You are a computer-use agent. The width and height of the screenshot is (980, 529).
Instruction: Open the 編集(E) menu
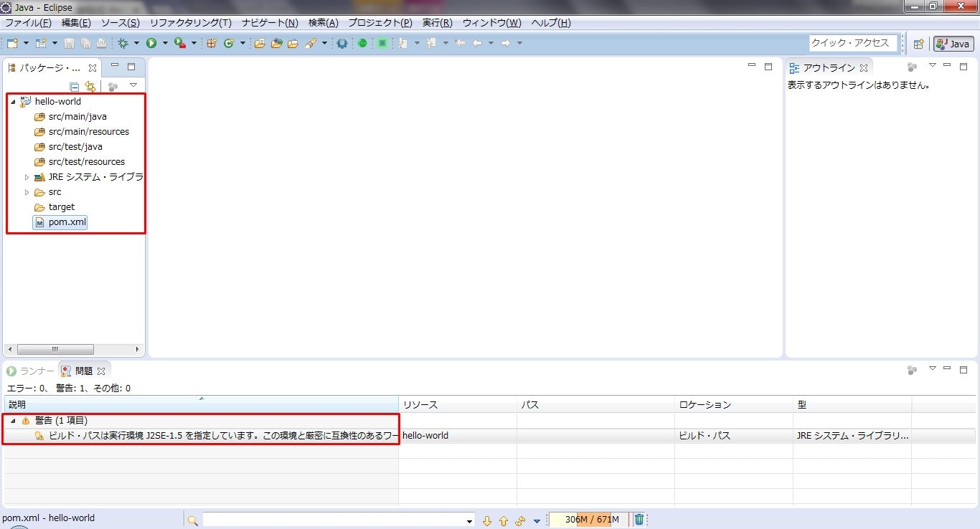coord(76,23)
